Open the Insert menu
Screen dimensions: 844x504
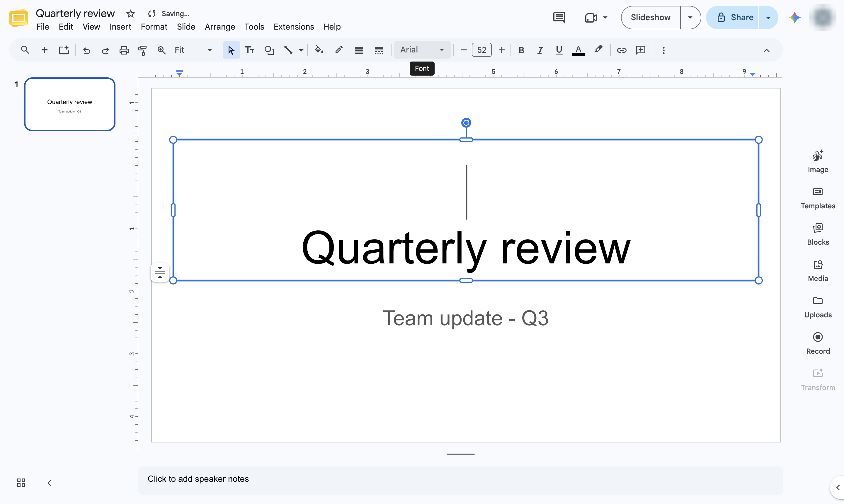click(x=120, y=27)
